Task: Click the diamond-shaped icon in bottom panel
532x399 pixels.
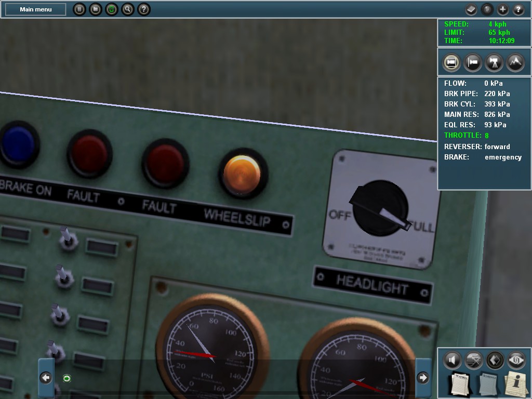Action: click(495, 360)
